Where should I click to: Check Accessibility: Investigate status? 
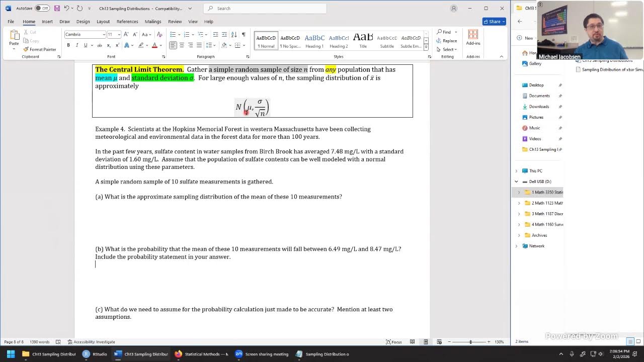coord(91,342)
